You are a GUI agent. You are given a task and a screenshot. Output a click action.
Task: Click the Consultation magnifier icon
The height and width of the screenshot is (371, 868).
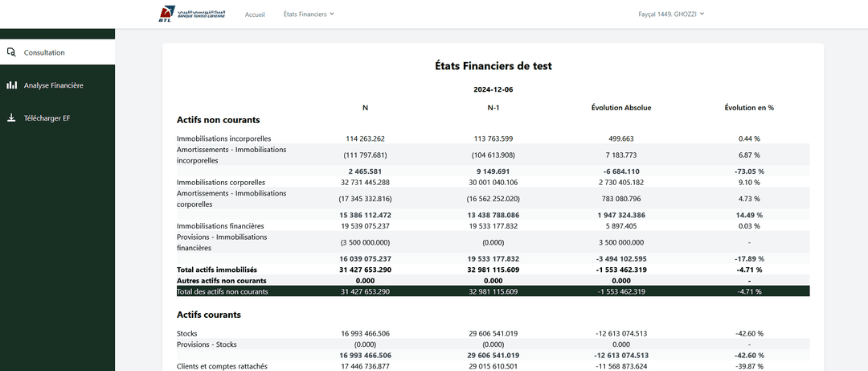[11, 52]
